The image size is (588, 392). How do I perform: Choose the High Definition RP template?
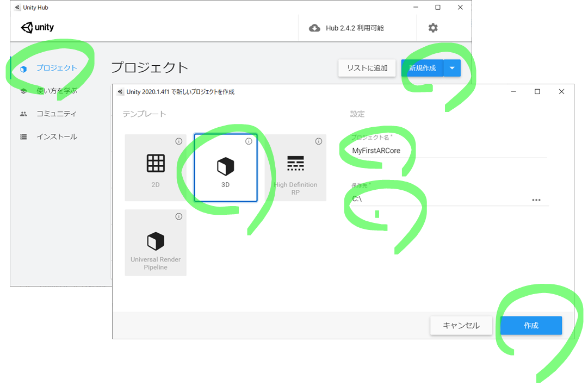(295, 167)
